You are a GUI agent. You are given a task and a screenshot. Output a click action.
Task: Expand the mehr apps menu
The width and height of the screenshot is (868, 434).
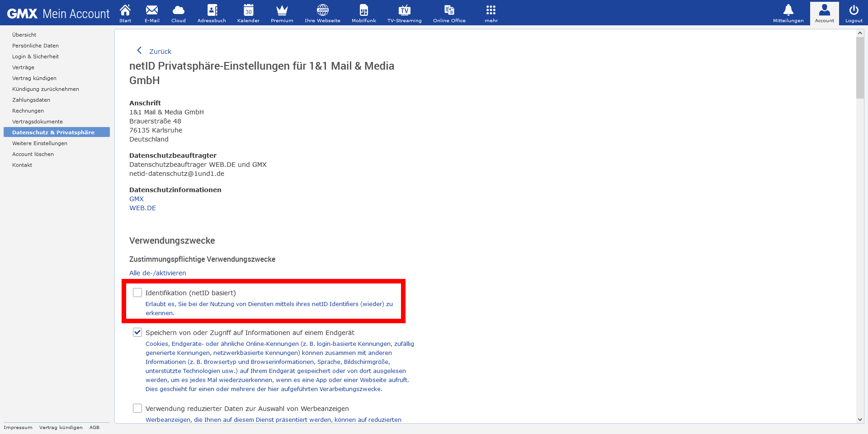(x=490, y=13)
